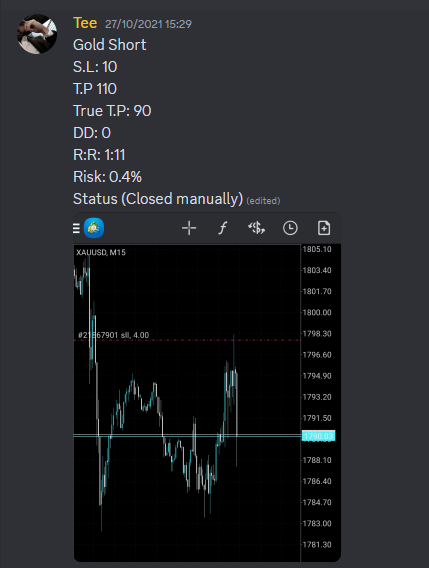Click the 'Status (Closed manually)' line
Viewport: 429px width, 568px height.
coord(158,199)
